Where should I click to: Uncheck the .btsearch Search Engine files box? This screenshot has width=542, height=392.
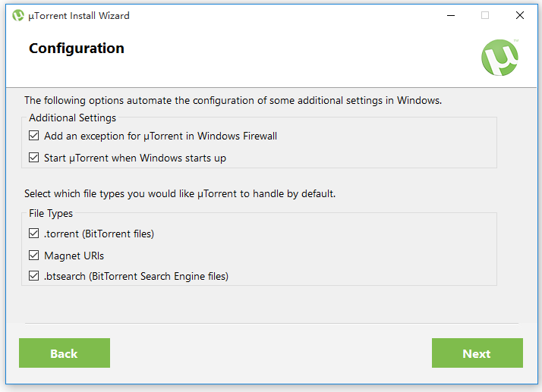pyautogui.click(x=34, y=277)
